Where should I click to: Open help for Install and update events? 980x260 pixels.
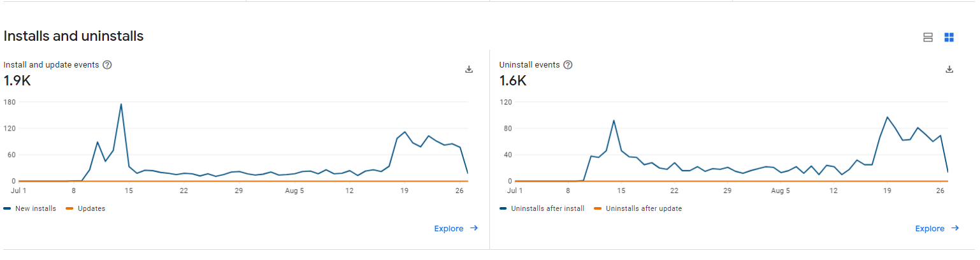pos(107,64)
